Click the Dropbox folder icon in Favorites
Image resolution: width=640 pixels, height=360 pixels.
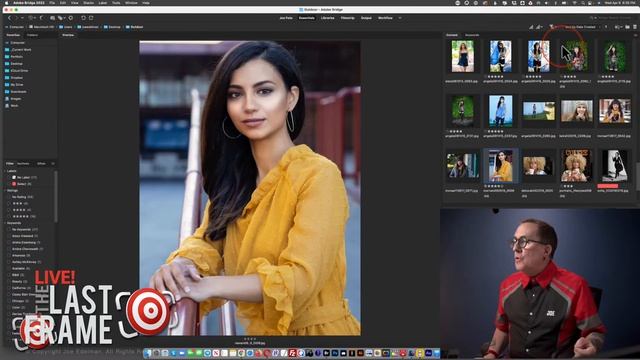(7, 78)
